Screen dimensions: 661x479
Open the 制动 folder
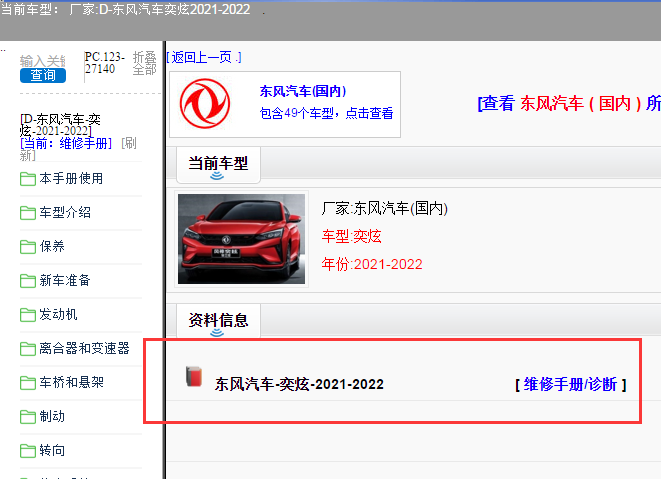52,417
